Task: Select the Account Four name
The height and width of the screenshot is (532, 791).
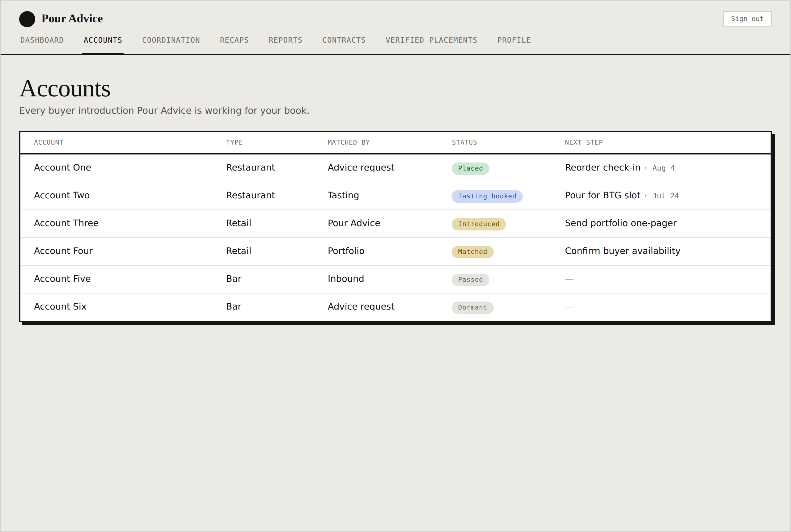Action: coord(63,251)
